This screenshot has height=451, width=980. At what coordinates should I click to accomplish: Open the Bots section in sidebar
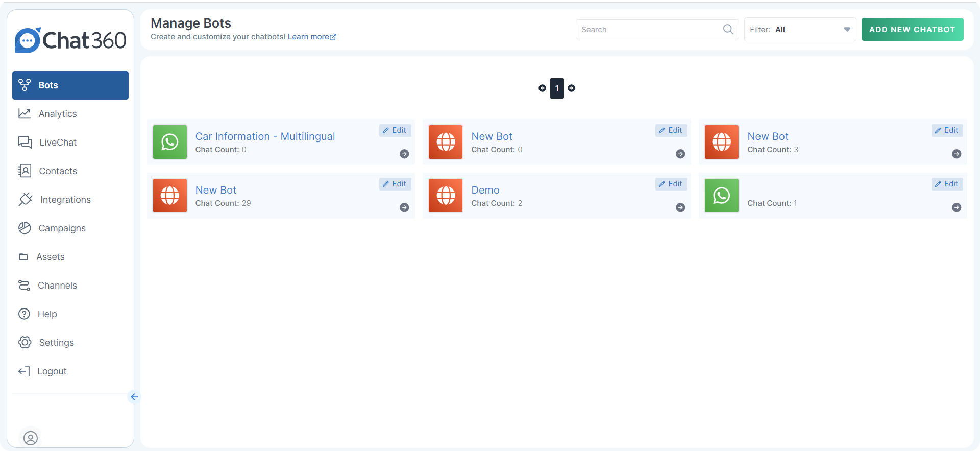click(70, 85)
